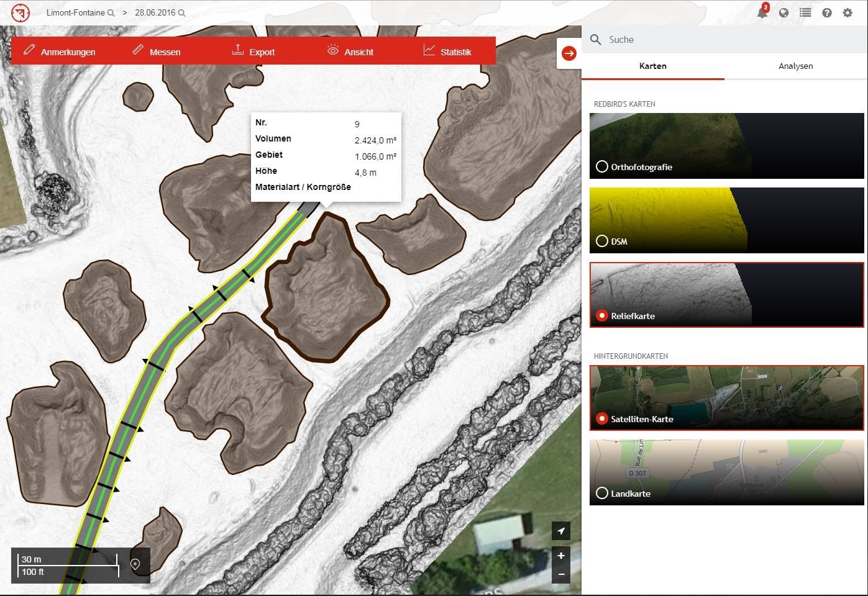Viewport: 868px width, 596px height.
Task: Open the Messen menu
Action: (157, 52)
